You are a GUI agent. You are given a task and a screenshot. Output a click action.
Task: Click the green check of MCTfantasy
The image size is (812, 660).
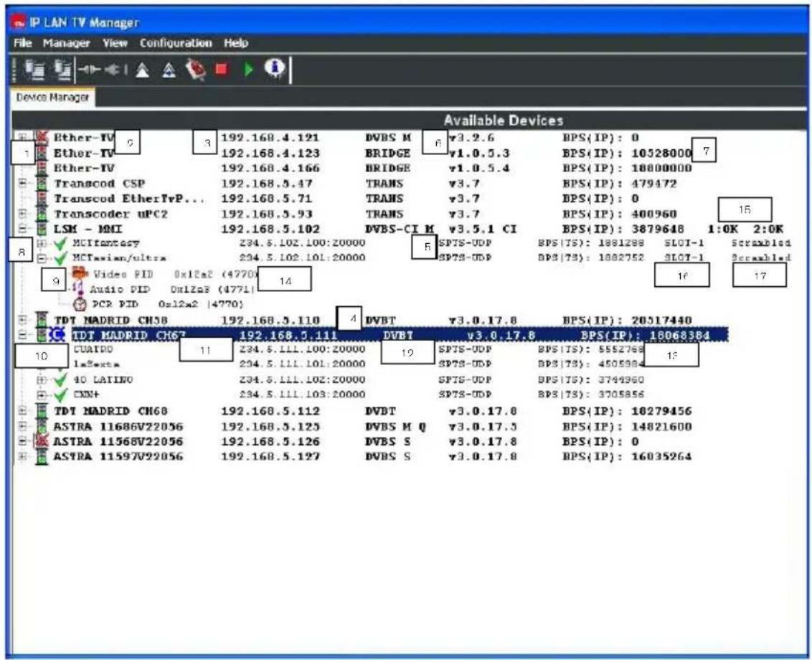pos(60,243)
